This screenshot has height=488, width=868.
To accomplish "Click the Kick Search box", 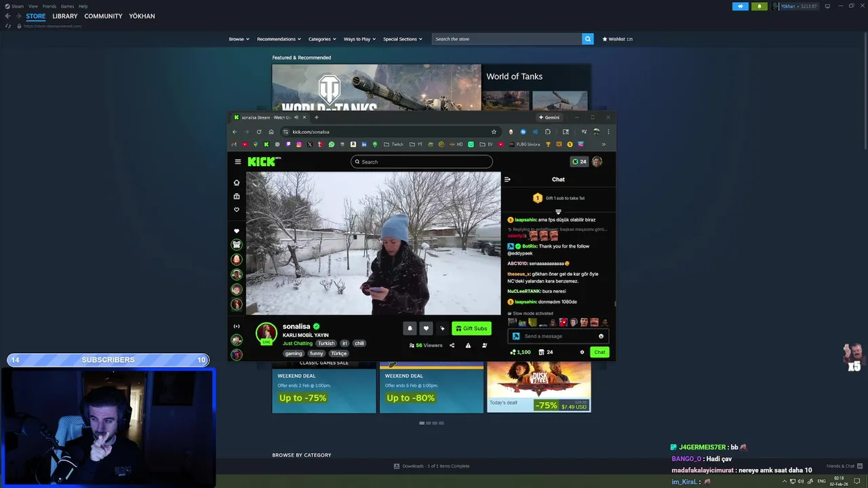I will [422, 161].
